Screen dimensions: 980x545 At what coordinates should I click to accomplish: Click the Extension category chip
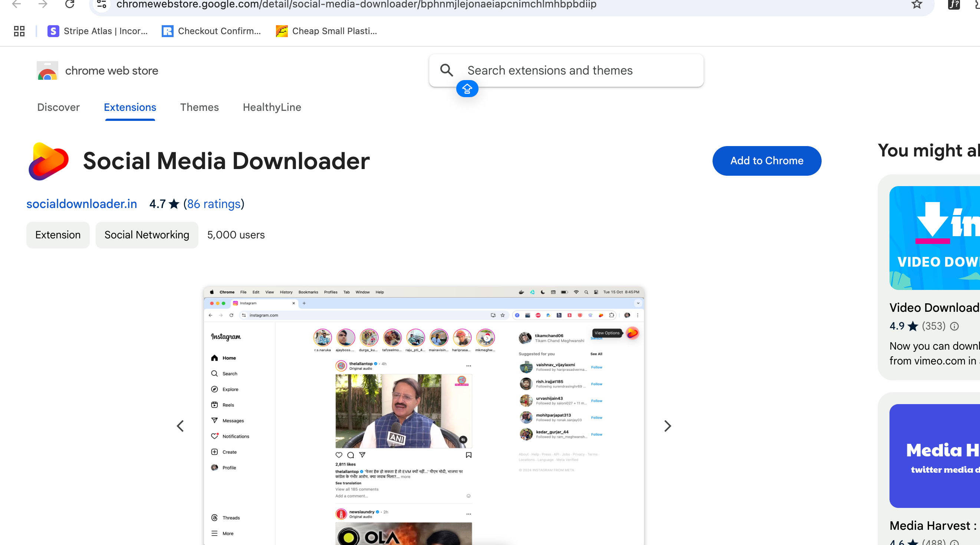[x=58, y=235]
